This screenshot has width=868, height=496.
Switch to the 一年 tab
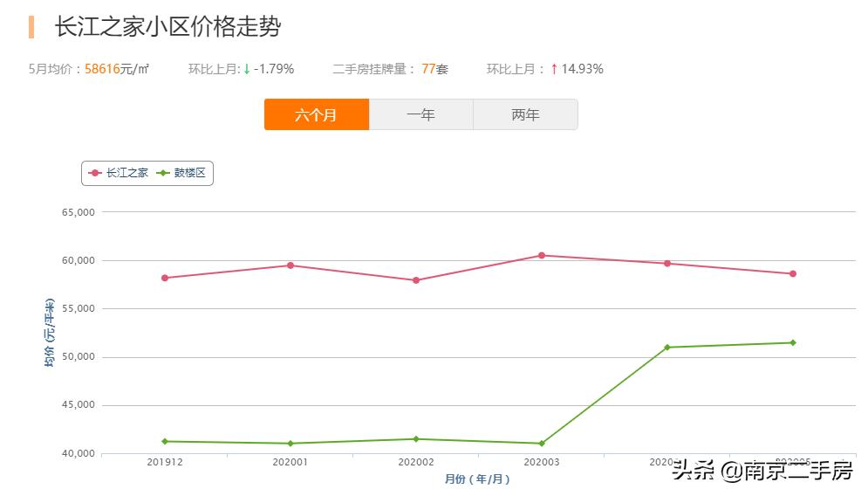coord(421,114)
